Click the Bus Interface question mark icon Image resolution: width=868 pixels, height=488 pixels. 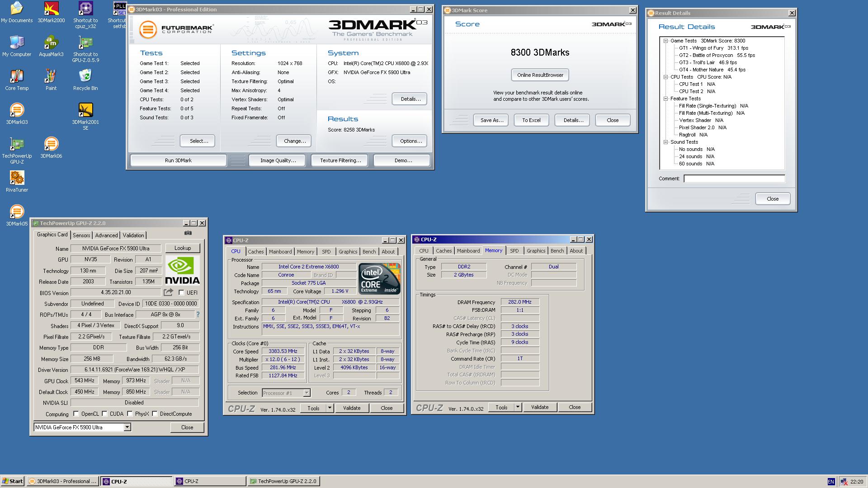coord(198,314)
